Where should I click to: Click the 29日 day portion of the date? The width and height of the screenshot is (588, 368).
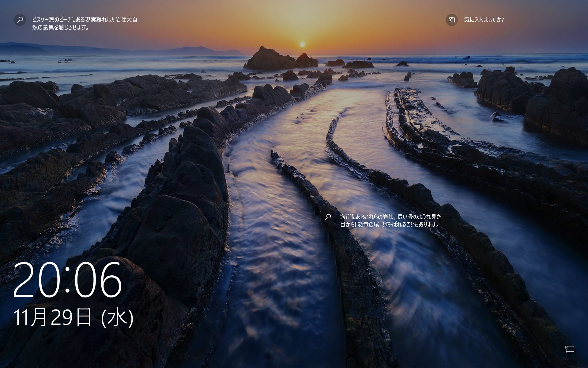[71, 317]
